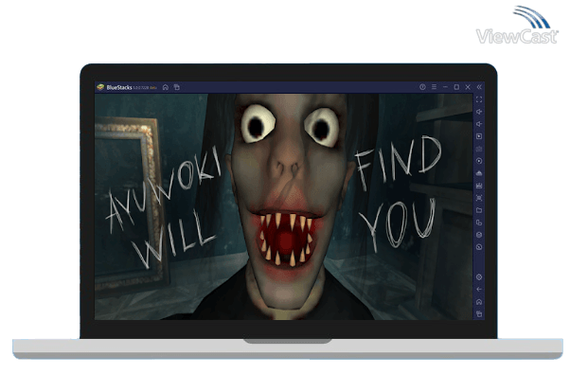This screenshot has width=570, height=392.
Task: Click the BlueStacks logo icon
Action: point(100,87)
